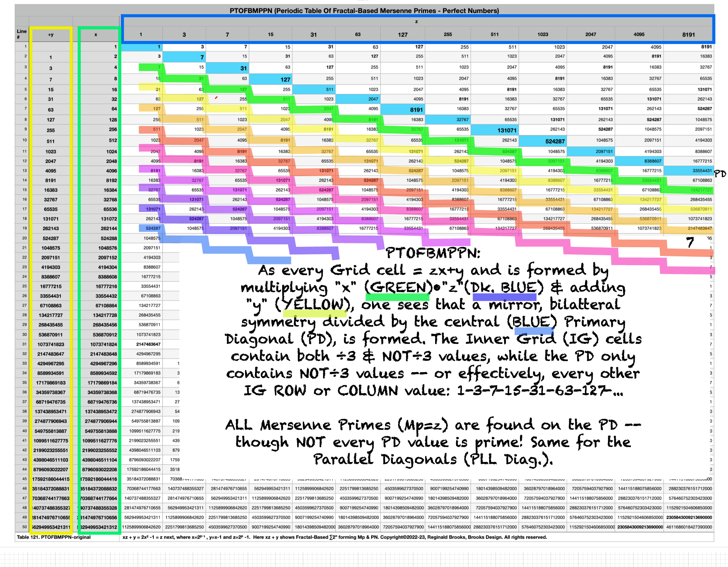Viewport: 728px width, 567px height.
Task: Select z column header '3'
Action: (x=184, y=34)
